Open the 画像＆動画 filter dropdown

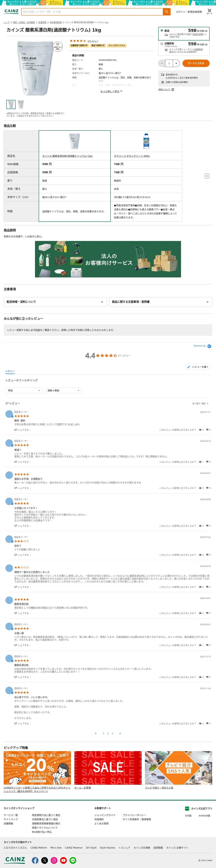click(x=63, y=391)
